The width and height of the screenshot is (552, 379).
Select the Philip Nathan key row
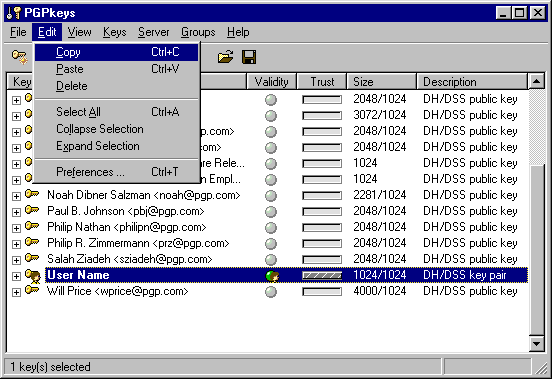click(268, 227)
